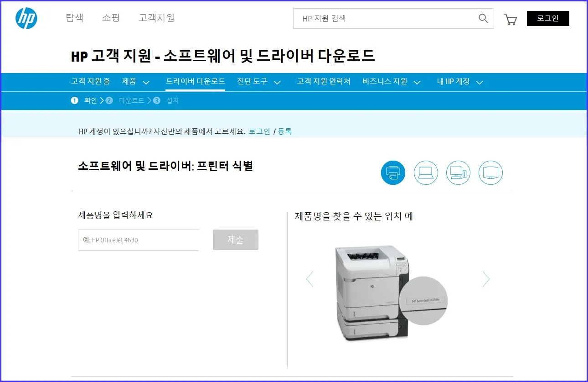588x382 pixels.
Task: Click the LaserJet printer example image
Action: pos(391,294)
